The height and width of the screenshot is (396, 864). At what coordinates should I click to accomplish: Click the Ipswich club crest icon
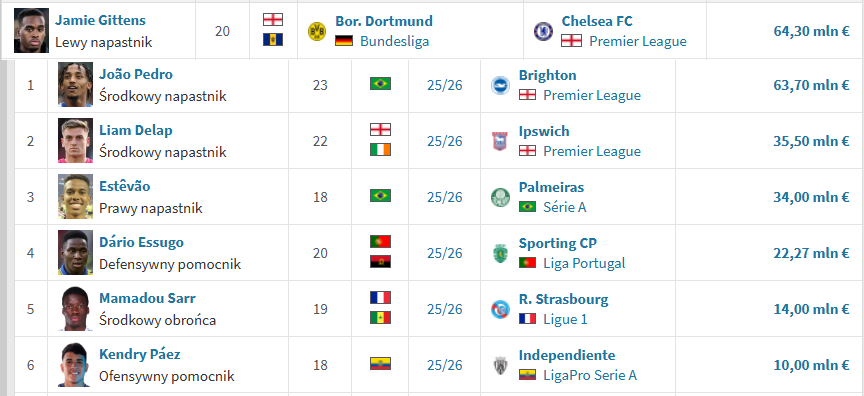click(500, 141)
